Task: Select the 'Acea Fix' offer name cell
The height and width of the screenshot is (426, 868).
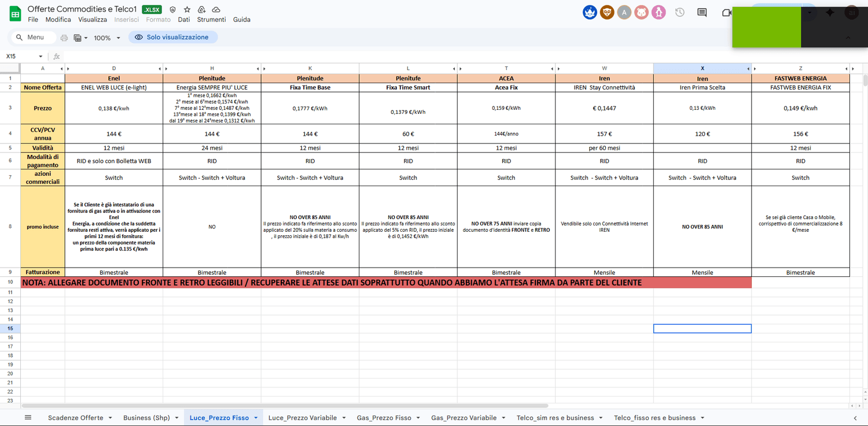Action: pyautogui.click(x=506, y=87)
